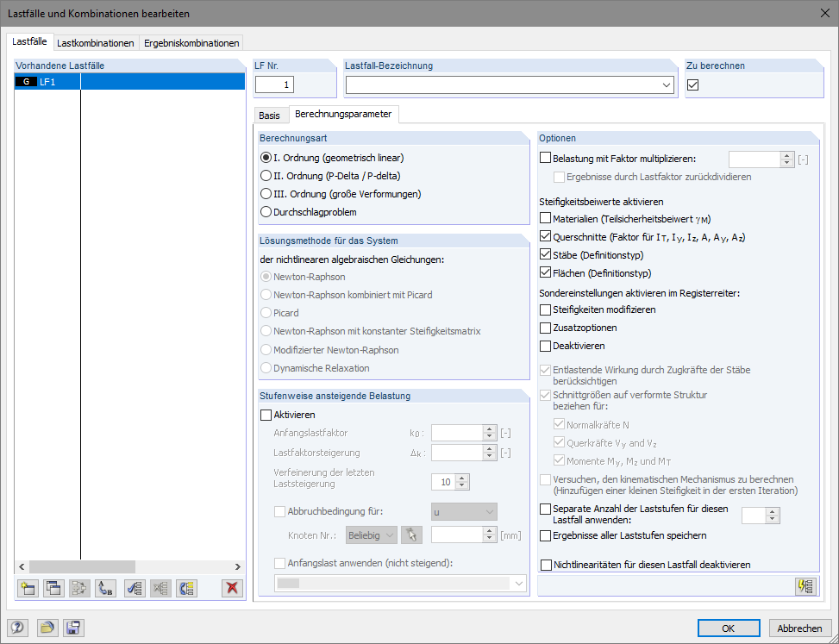This screenshot has height=644, width=839.
Task: Confirm changes with OK
Action: [x=729, y=628]
